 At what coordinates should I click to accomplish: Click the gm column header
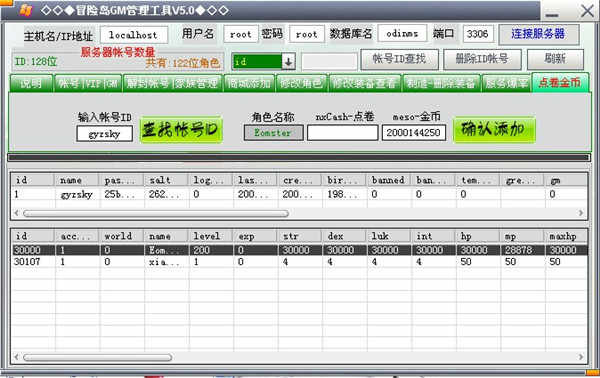pyautogui.click(x=566, y=180)
